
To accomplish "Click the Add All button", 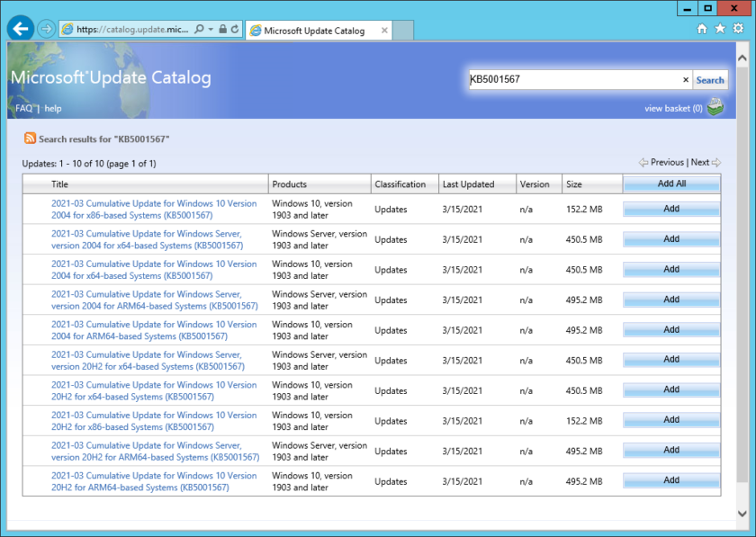I will coord(671,183).
